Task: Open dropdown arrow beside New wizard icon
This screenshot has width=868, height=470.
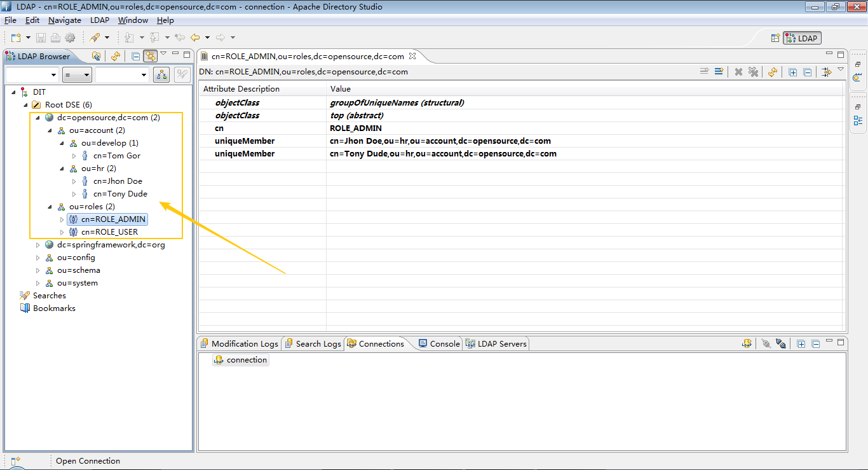Action: tap(27, 38)
